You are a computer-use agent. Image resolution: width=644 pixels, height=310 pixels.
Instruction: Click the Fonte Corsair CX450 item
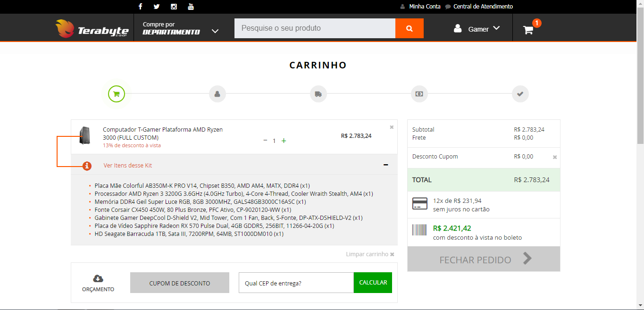(193, 210)
